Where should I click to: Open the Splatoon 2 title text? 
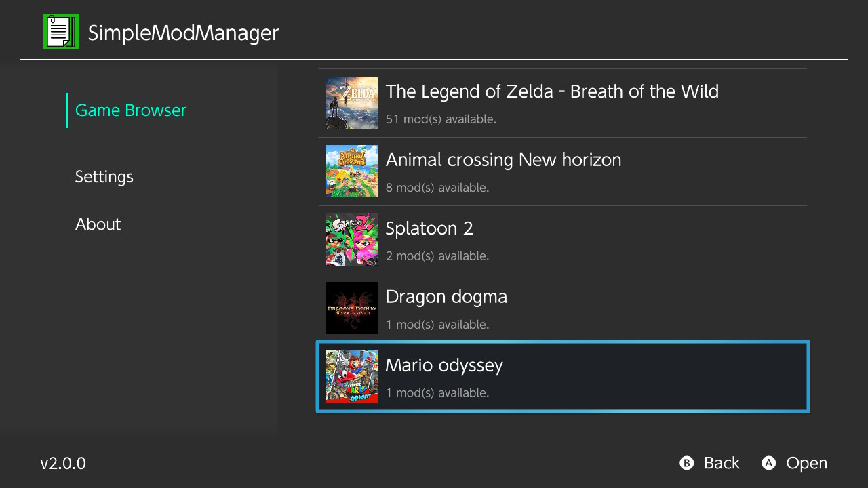click(x=429, y=228)
